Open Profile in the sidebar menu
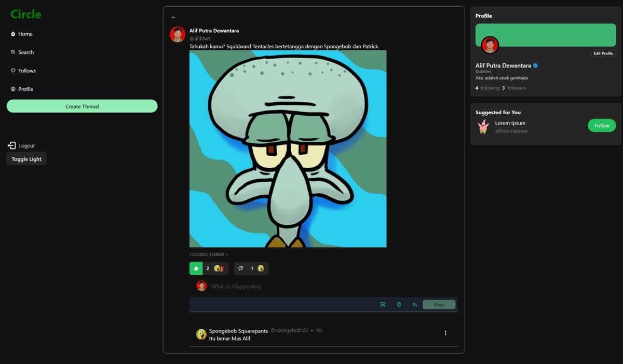 click(22, 89)
